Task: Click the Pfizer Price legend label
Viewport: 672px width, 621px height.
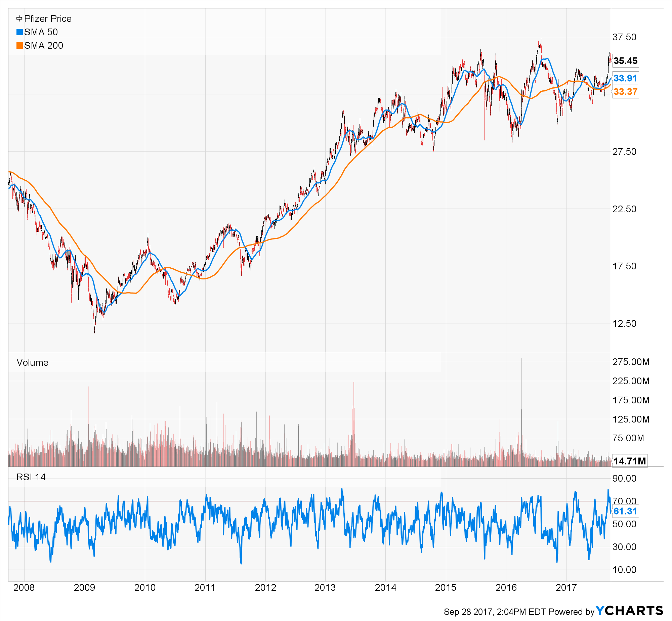Action: 48,18
